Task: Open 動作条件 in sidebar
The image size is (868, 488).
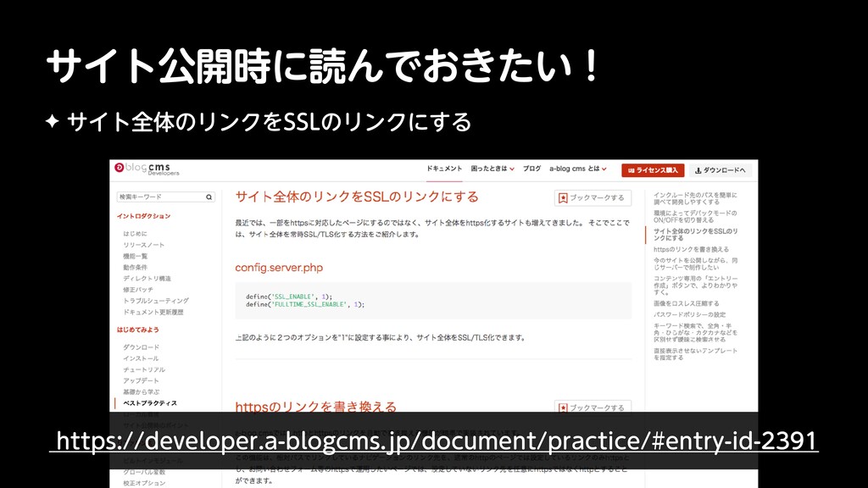Action: point(135,267)
